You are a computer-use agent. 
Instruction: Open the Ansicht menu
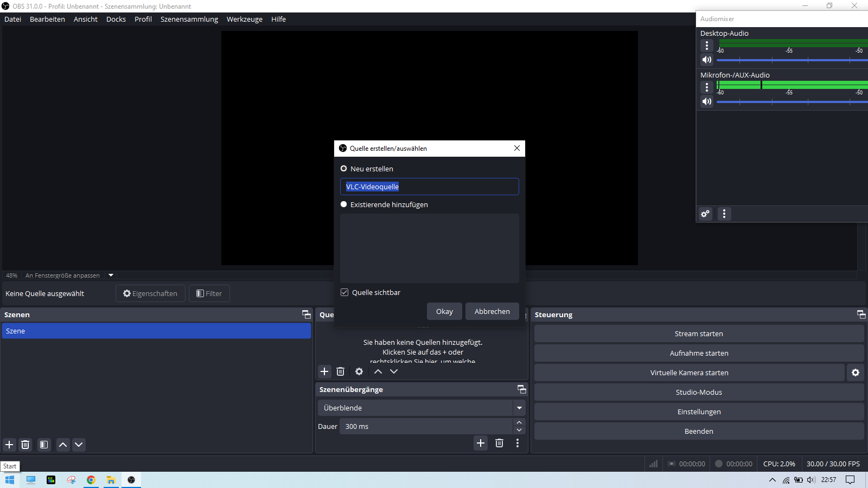coord(86,19)
